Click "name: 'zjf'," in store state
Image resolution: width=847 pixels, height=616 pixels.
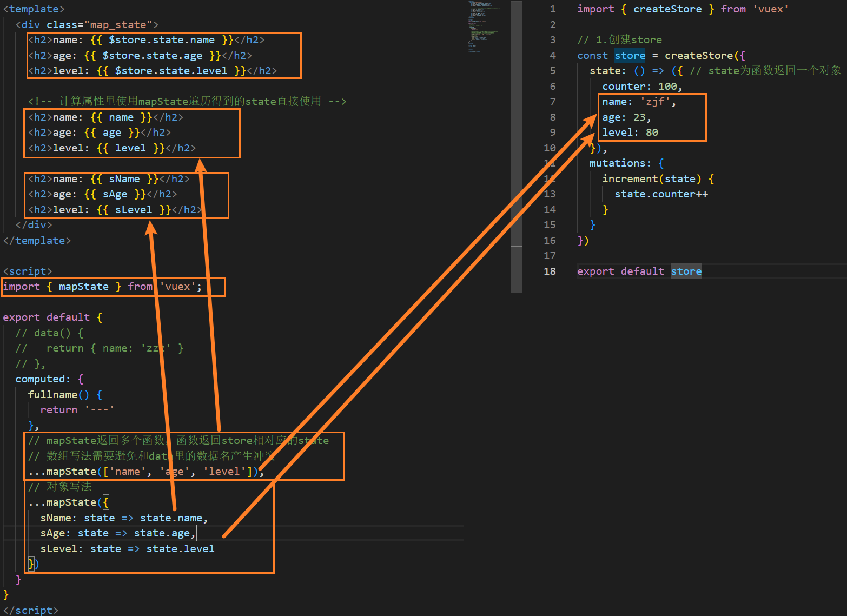point(639,102)
